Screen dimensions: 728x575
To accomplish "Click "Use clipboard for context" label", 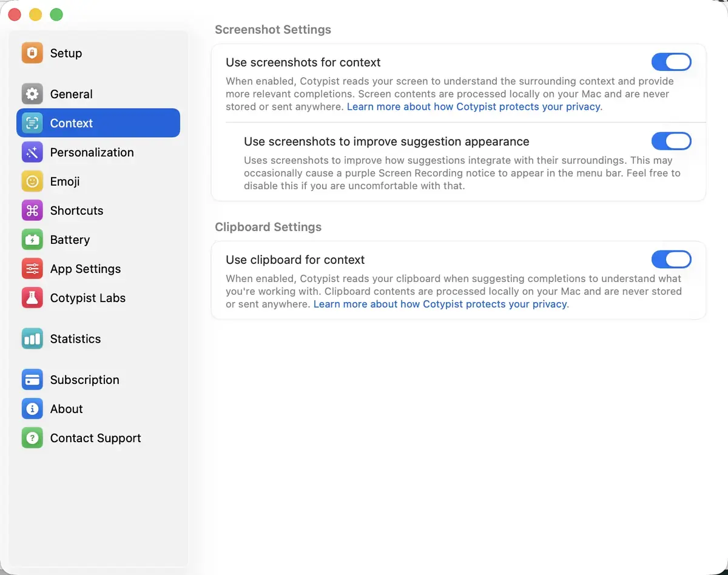I will pyautogui.click(x=295, y=260).
